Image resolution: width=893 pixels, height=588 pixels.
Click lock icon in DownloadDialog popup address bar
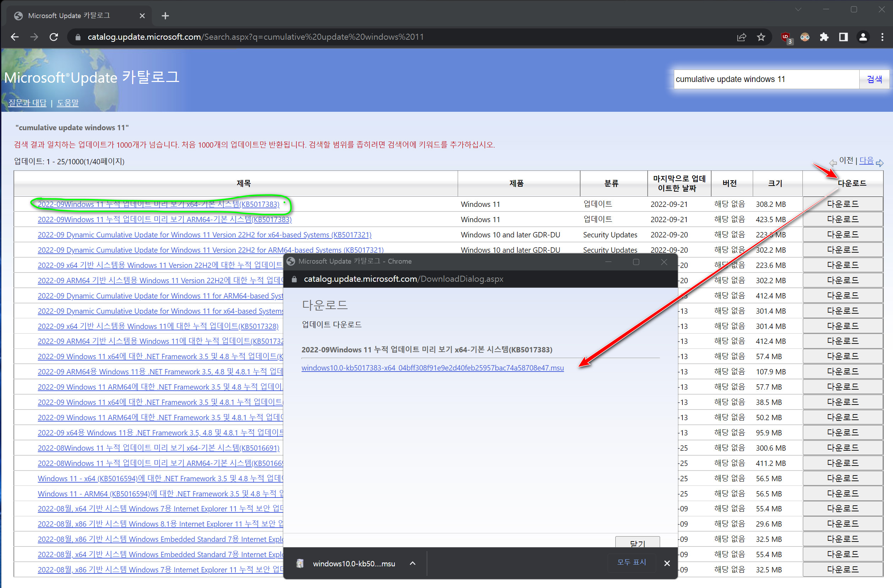(294, 279)
